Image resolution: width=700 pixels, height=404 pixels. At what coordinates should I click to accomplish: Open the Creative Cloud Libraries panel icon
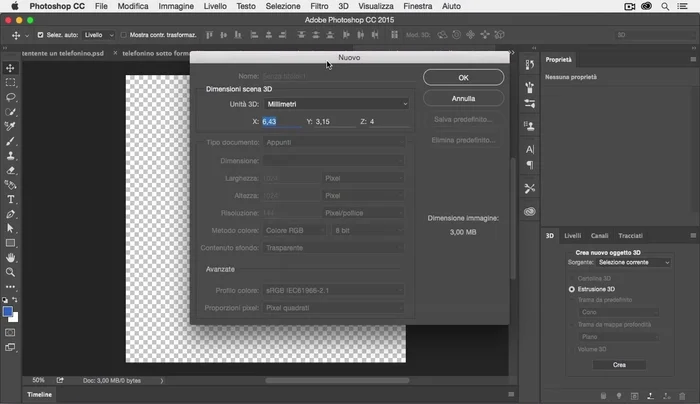point(529,211)
